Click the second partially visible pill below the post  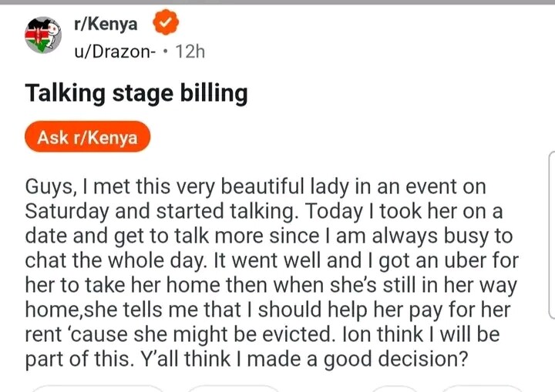pos(234,387)
